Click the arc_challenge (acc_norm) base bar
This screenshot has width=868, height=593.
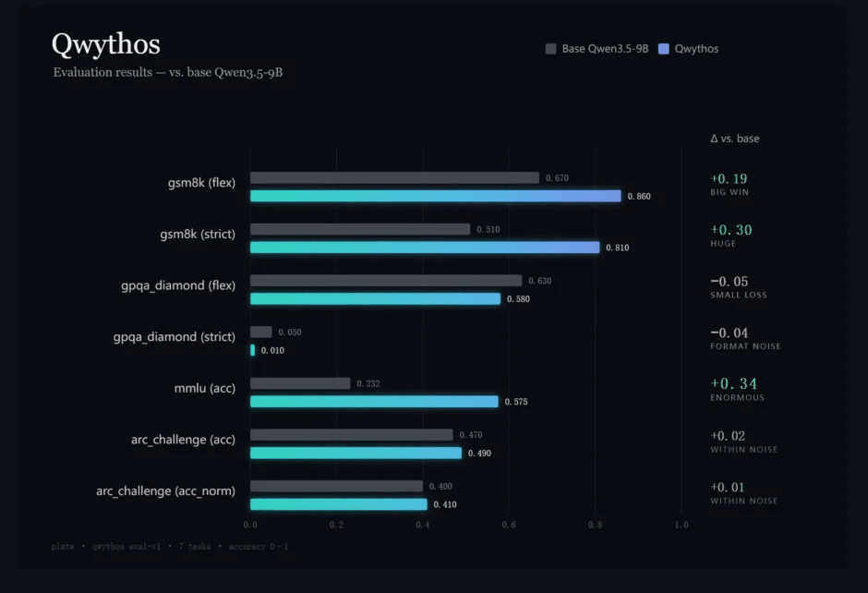coord(336,486)
